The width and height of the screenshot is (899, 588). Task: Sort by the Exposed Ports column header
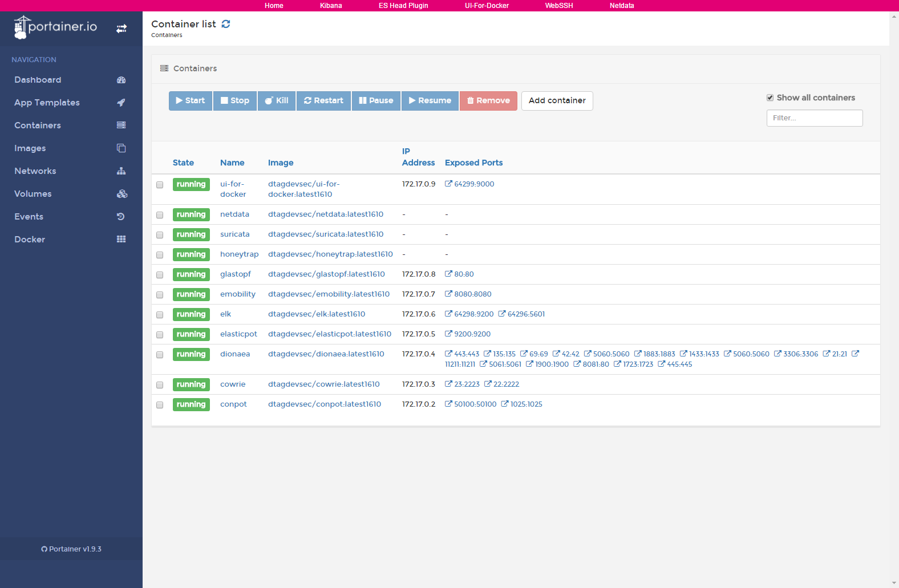coord(473,163)
